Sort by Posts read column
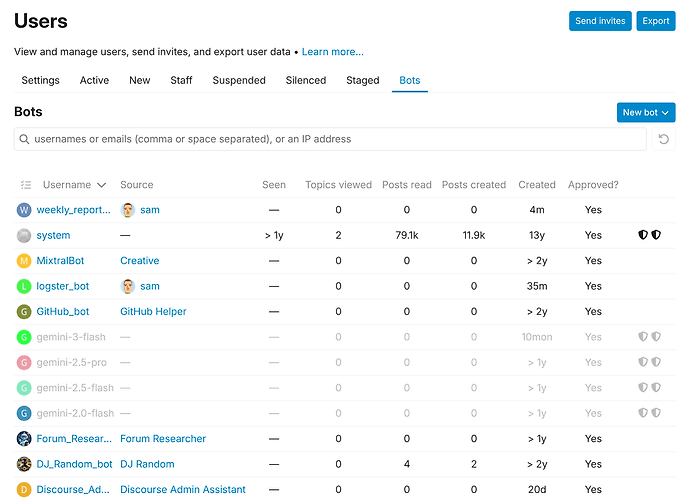 (x=407, y=185)
